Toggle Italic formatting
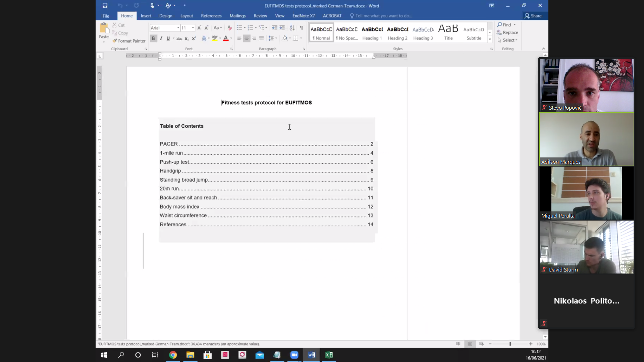Screen dimensions: 644x362 point(161,38)
